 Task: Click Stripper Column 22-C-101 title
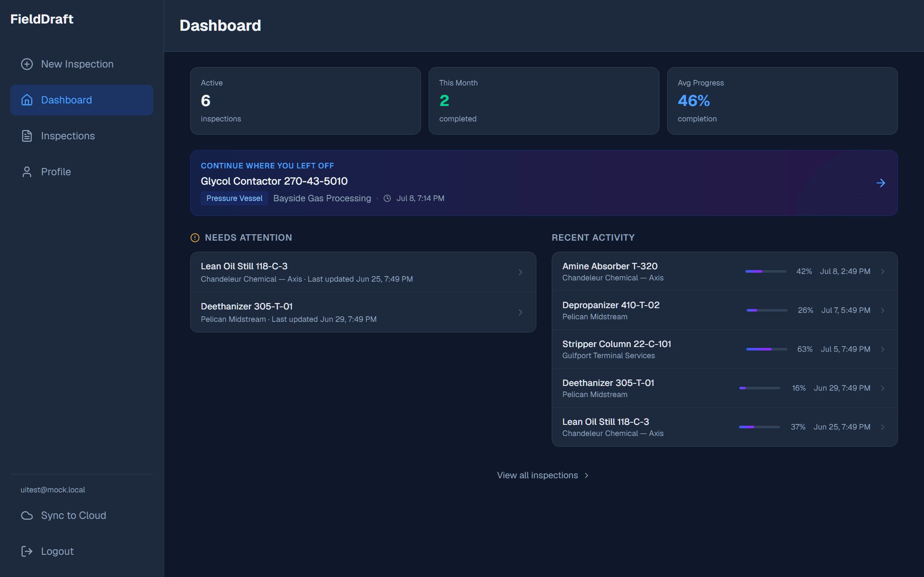617,344
